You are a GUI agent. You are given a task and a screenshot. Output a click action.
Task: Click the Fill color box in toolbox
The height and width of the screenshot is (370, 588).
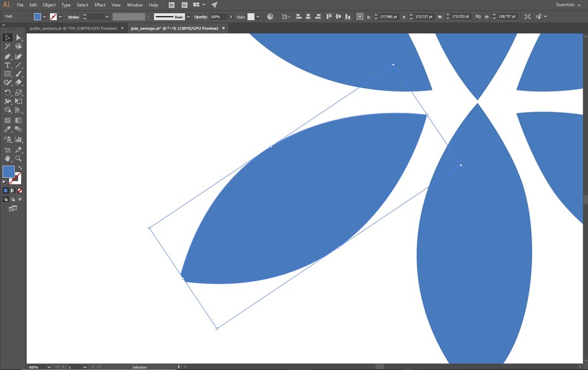[x=8, y=171]
